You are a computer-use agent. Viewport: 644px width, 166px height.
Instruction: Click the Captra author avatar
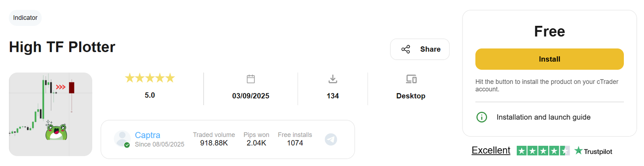click(x=122, y=139)
